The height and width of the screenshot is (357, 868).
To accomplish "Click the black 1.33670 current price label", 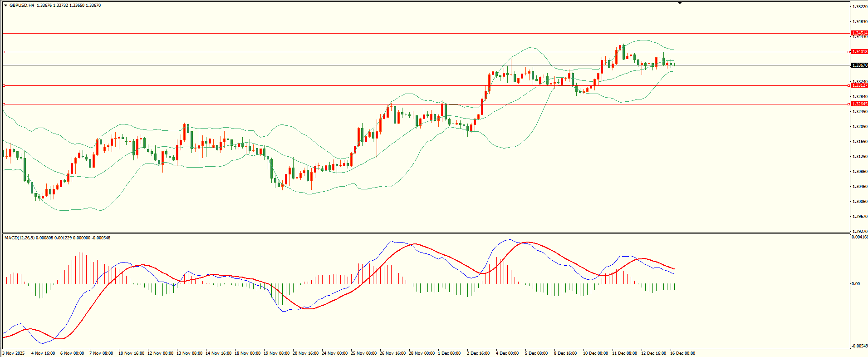I will 859,65.
